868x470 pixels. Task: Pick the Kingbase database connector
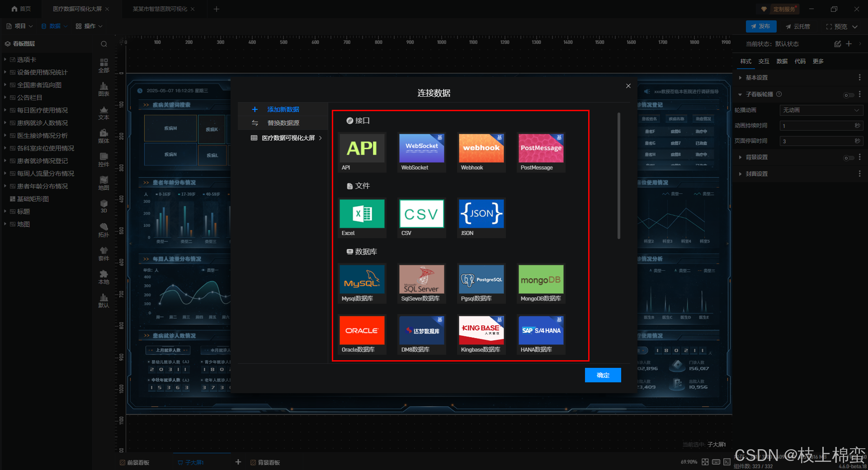tap(481, 334)
